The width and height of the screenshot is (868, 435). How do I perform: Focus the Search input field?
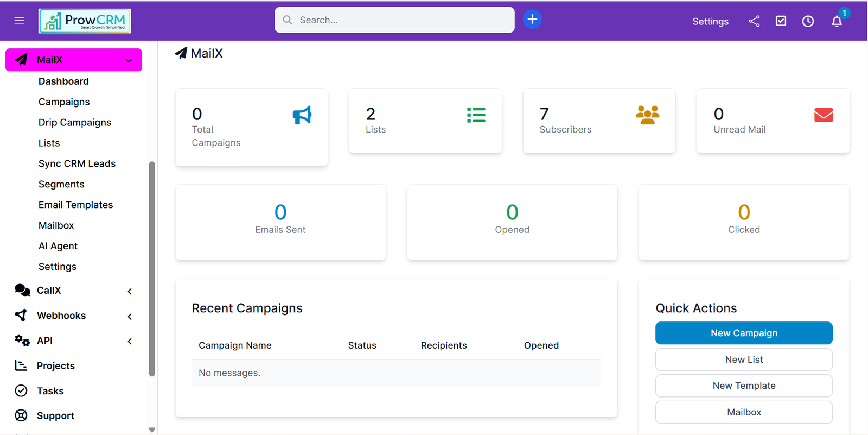(x=394, y=20)
